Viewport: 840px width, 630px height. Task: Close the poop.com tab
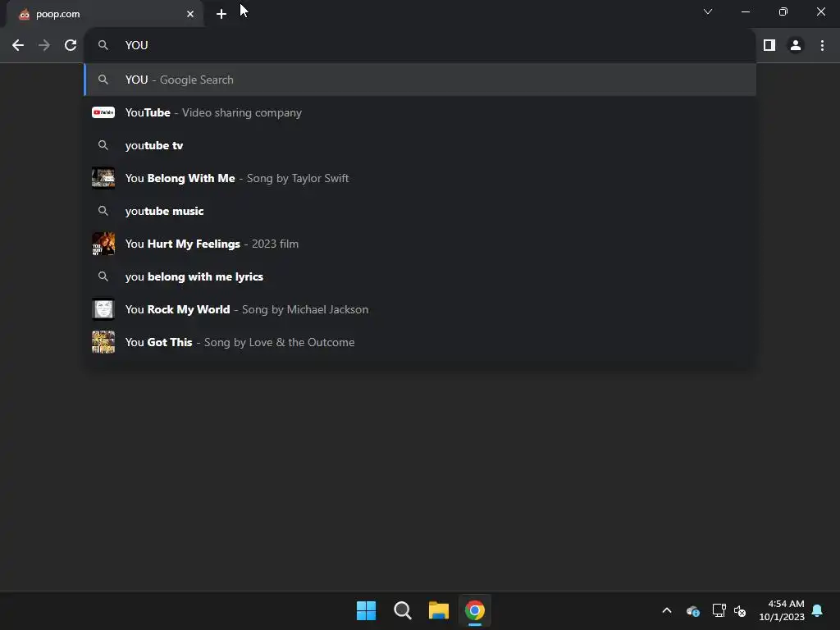tap(190, 14)
